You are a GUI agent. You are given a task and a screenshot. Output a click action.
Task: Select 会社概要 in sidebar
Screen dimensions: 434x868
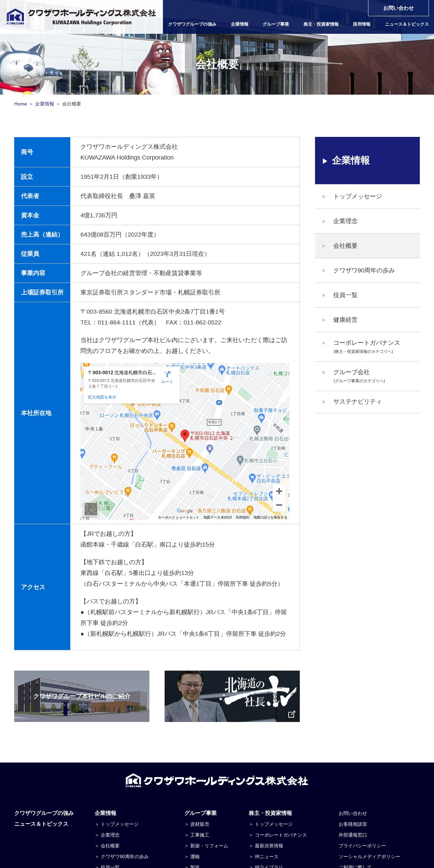pos(367,246)
